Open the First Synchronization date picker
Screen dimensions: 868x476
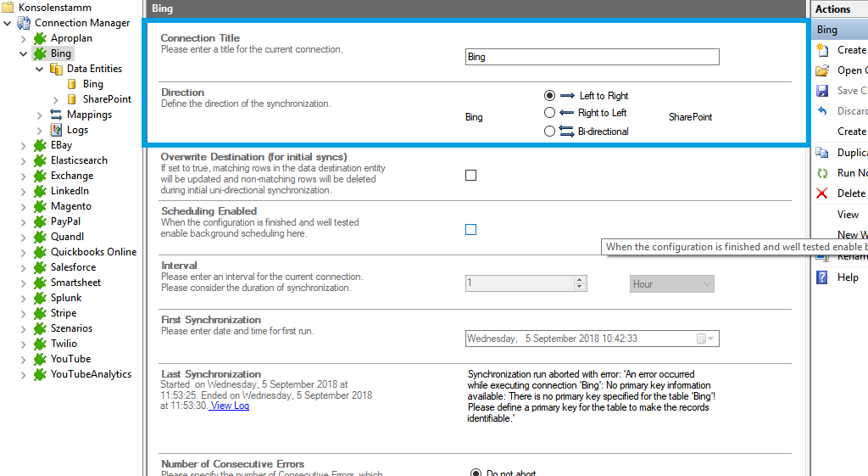[x=705, y=339]
